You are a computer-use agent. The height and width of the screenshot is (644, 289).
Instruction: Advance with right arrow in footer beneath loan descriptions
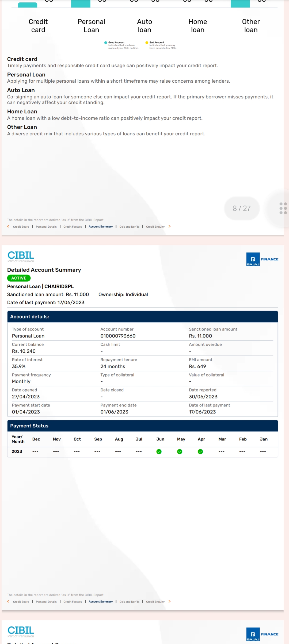click(x=169, y=227)
